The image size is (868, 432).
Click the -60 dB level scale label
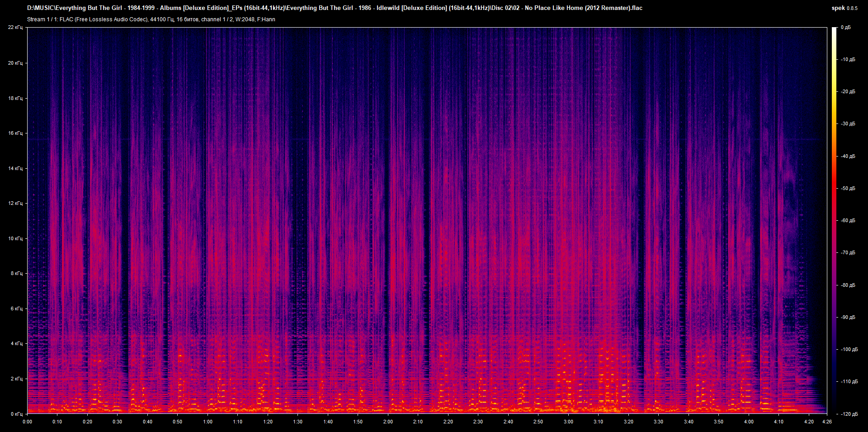tap(848, 221)
